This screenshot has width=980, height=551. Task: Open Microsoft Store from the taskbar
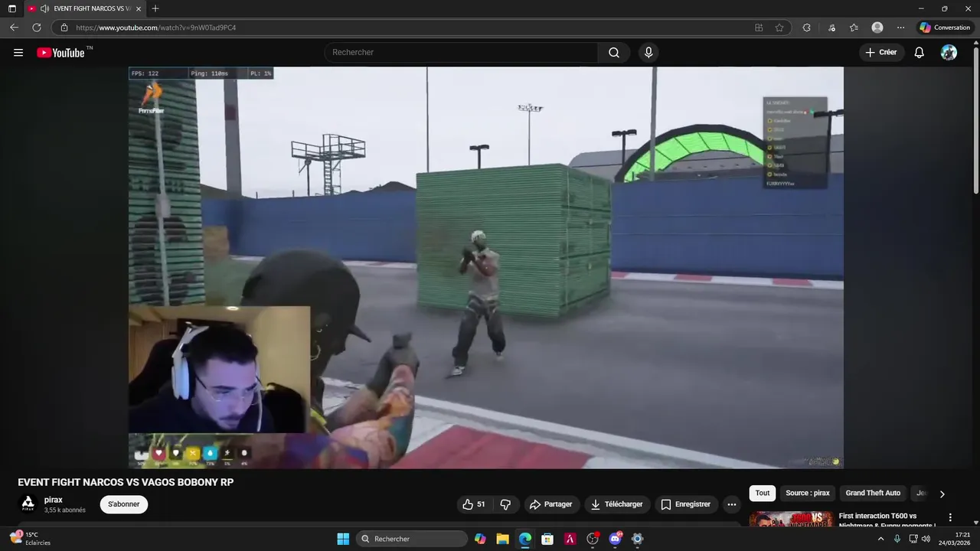tap(547, 539)
